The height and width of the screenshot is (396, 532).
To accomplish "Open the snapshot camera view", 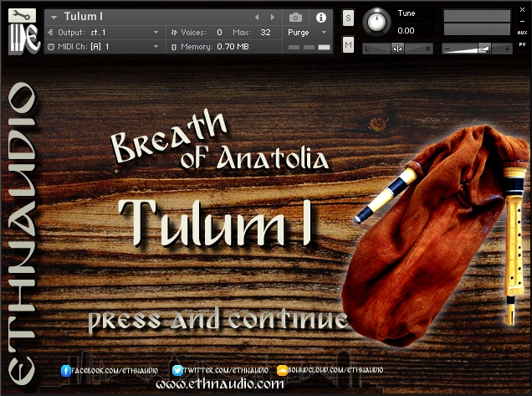I will pyautogui.click(x=295, y=18).
